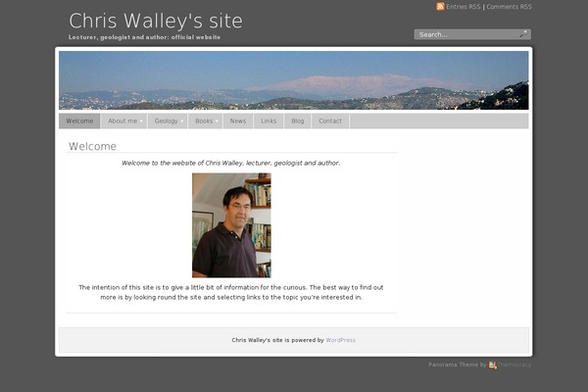
Task: Click 'Panorama Theme by' footer text
Action: pos(458,365)
